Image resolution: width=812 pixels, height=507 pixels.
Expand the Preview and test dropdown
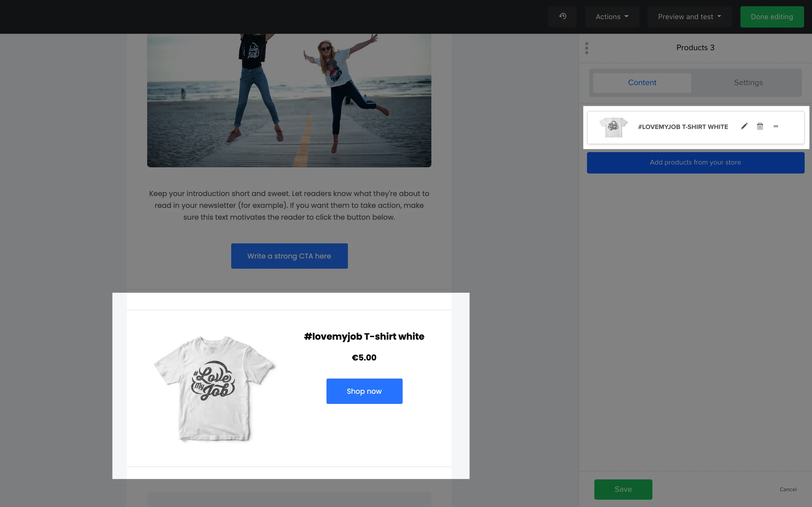tap(689, 17)
